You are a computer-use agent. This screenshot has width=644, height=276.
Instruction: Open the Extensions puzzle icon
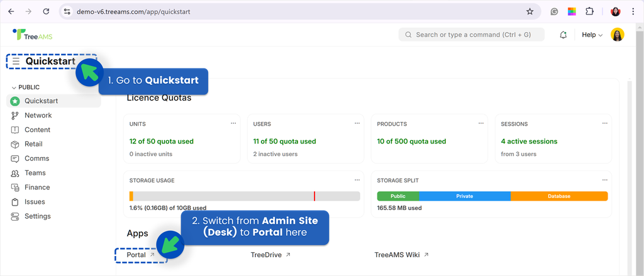[589, 11]
